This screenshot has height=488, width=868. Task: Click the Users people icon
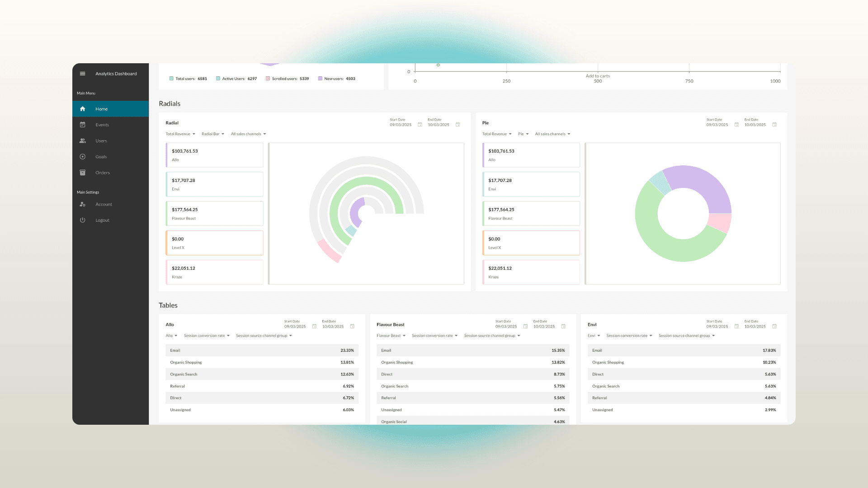click(83, 141)
